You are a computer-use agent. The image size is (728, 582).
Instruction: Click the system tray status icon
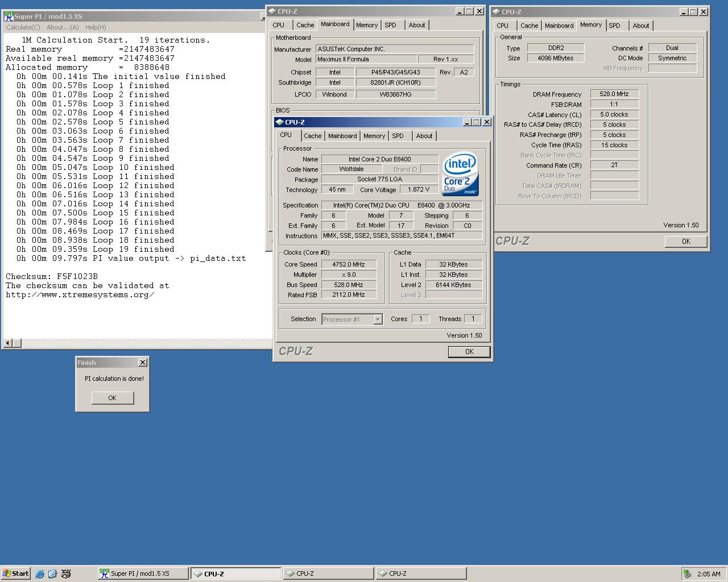tap(688, 573)
